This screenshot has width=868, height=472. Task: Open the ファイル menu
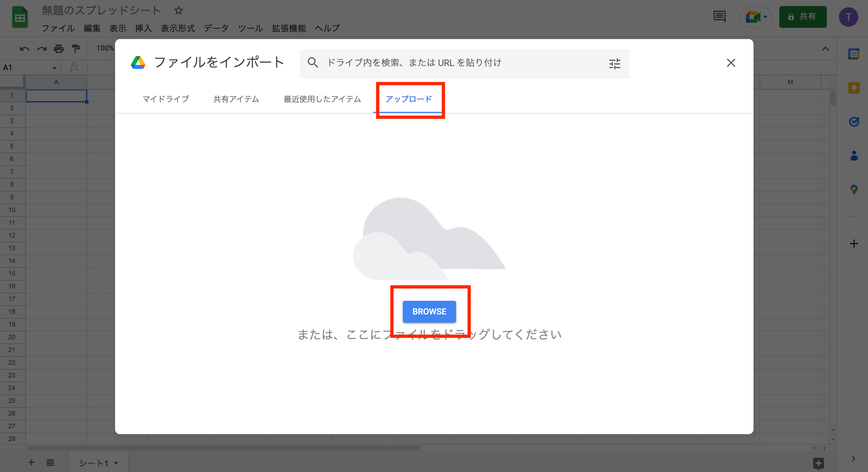pos(58,28)
